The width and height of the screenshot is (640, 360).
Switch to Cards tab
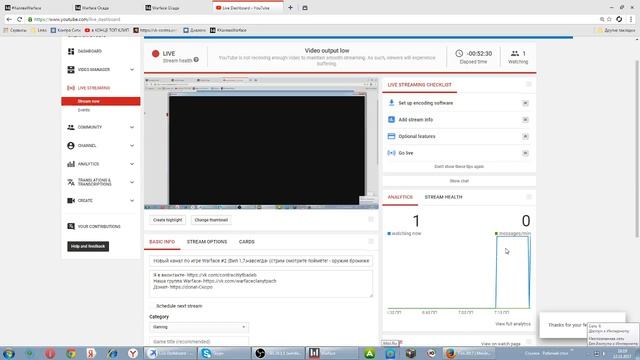pos(247,242)
